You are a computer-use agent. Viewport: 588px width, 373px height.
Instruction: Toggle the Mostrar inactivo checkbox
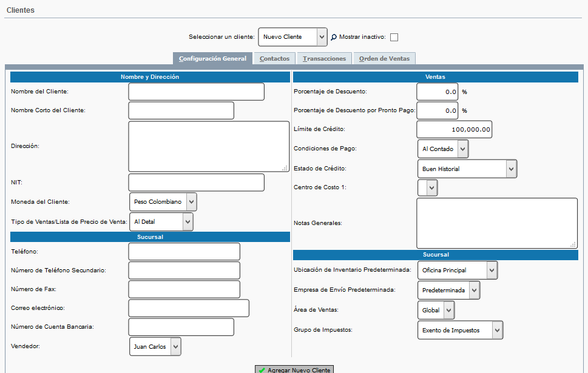(394, 37)
